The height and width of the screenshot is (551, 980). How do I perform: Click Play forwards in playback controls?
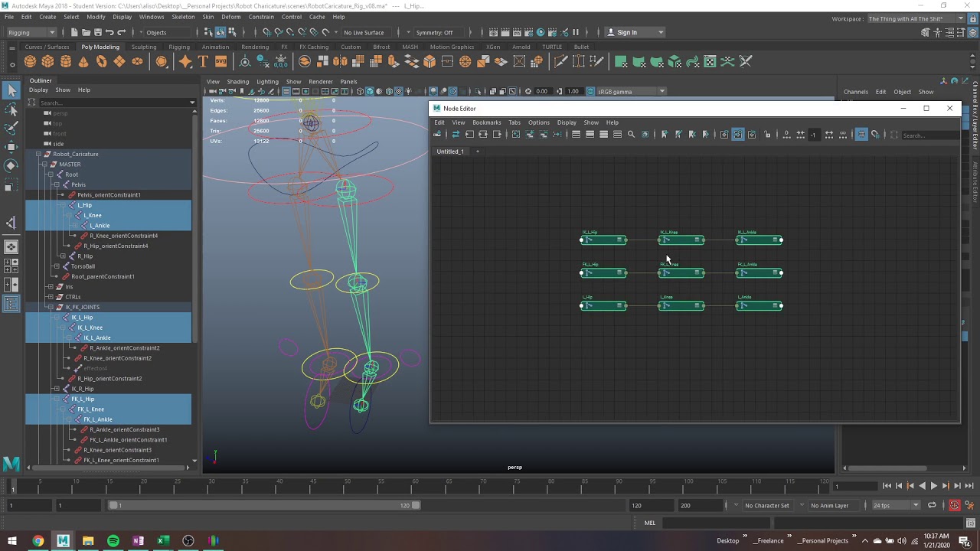pos(933,486)
